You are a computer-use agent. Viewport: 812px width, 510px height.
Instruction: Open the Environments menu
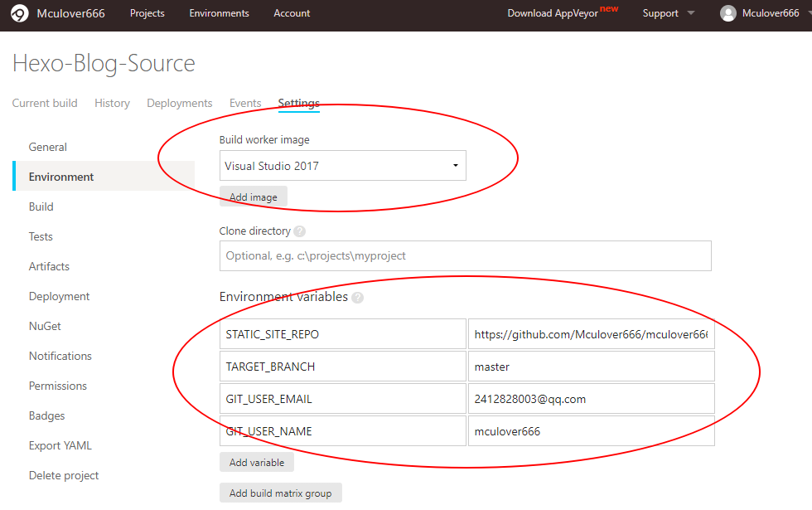(x=219, y=13)
